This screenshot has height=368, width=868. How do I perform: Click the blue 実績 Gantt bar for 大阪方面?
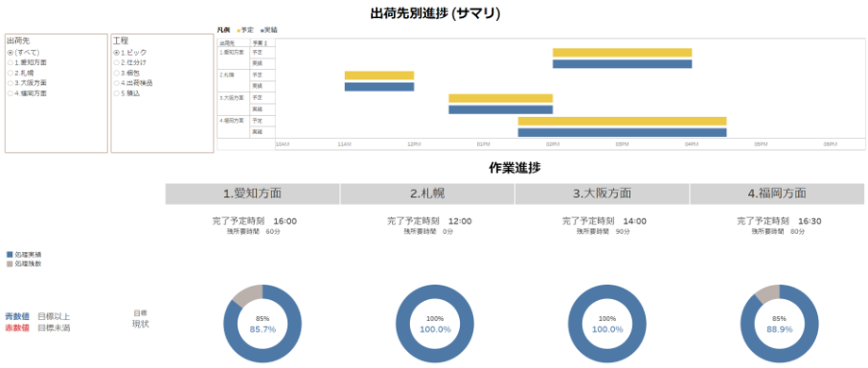[x=501, y=109]
